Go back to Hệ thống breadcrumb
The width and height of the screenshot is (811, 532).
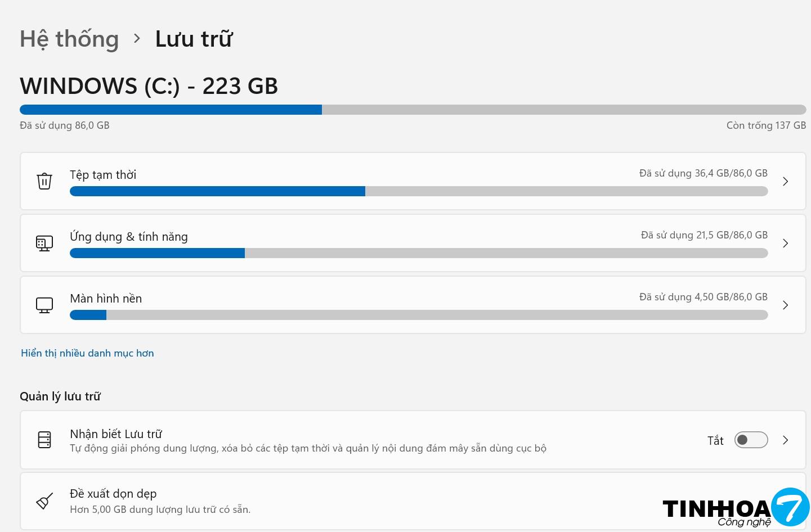(69, 39)
